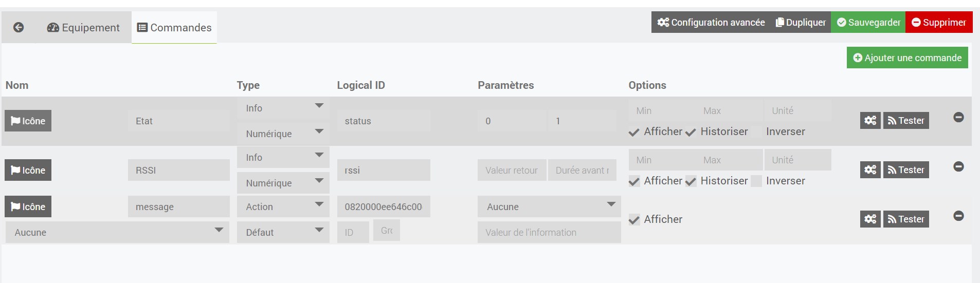Open the Numérique subtype dropdown for Etat

pos(283,134)
